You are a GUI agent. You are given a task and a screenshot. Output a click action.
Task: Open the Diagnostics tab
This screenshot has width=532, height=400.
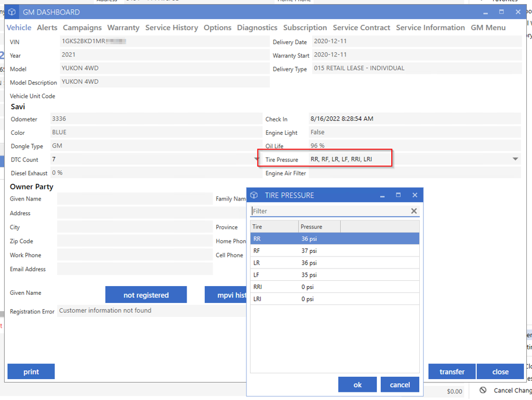[257, 28]
